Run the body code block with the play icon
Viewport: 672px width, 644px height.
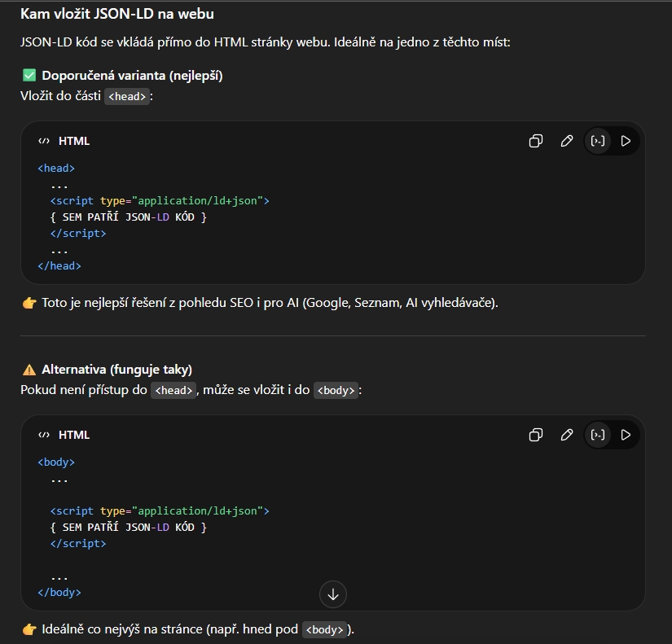626,435
